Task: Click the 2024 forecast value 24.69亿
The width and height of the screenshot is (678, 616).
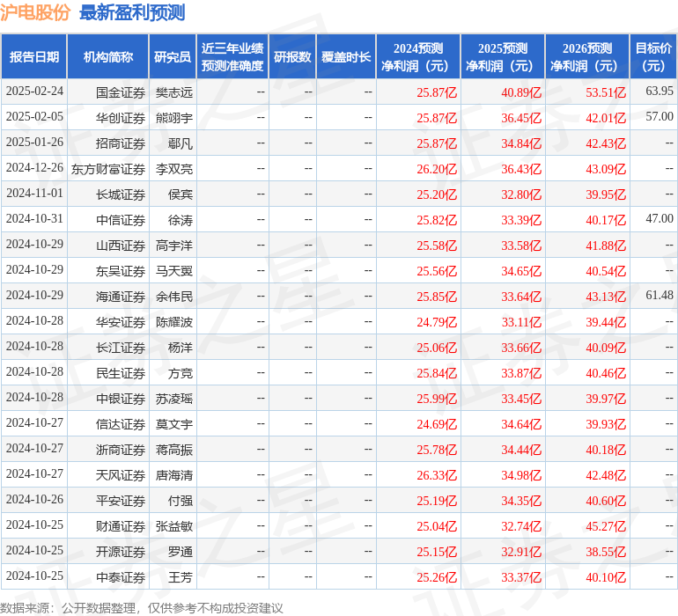Action: pyautogui.click(x=437, y=424)
